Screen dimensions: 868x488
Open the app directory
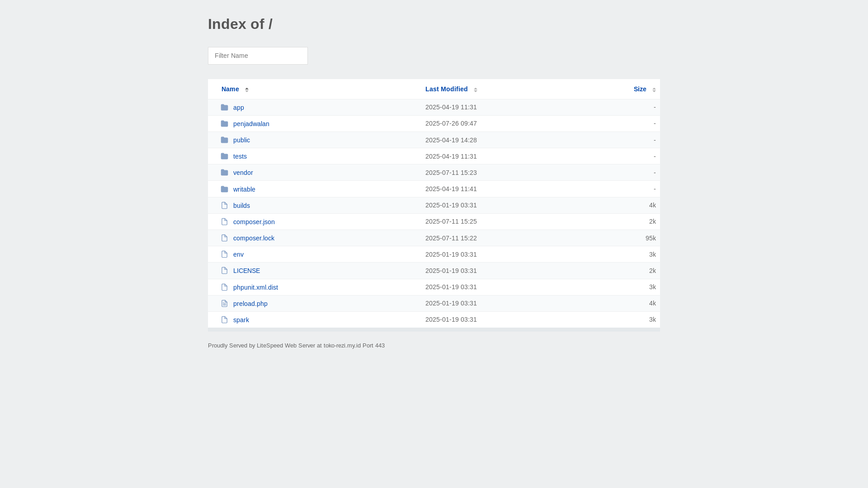coord(239,108)
